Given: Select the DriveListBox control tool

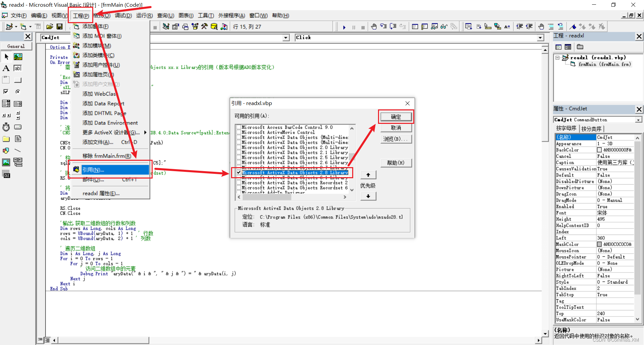Looking at the screenshot, I should click(18, 127).
